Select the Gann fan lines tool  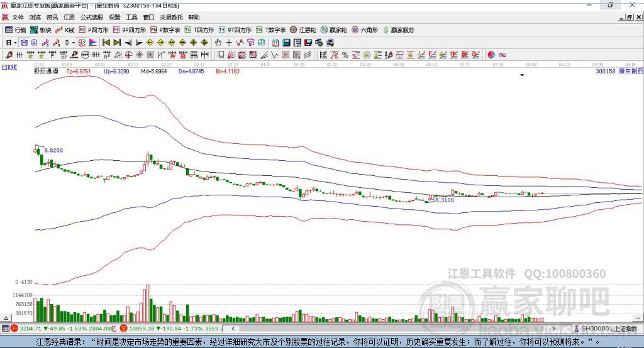click(231, 55)
